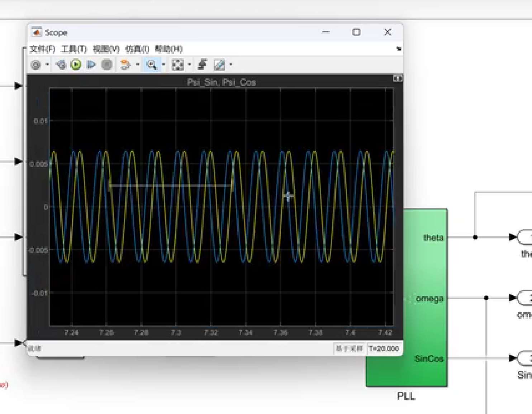Expand the autoscale axes dropdown arrow
This screenshot has width=532, height=414.
click(x=190, y=65)
